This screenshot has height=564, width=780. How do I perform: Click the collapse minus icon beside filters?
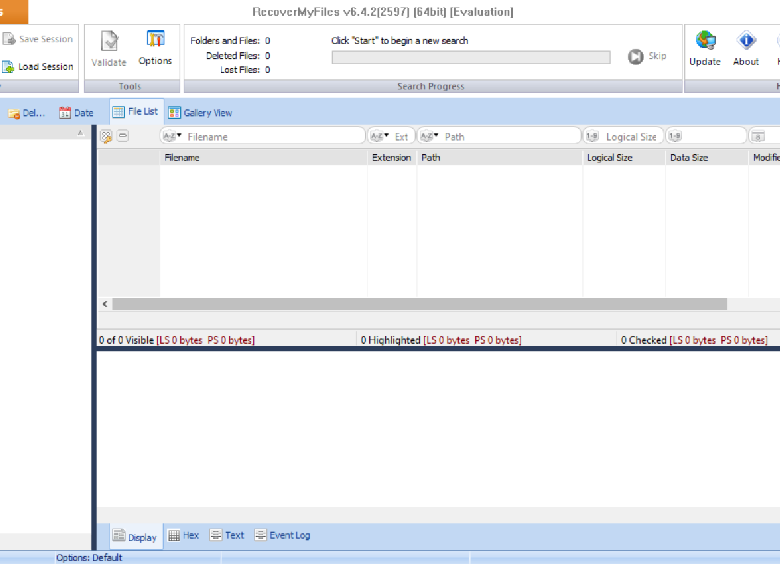123,136
